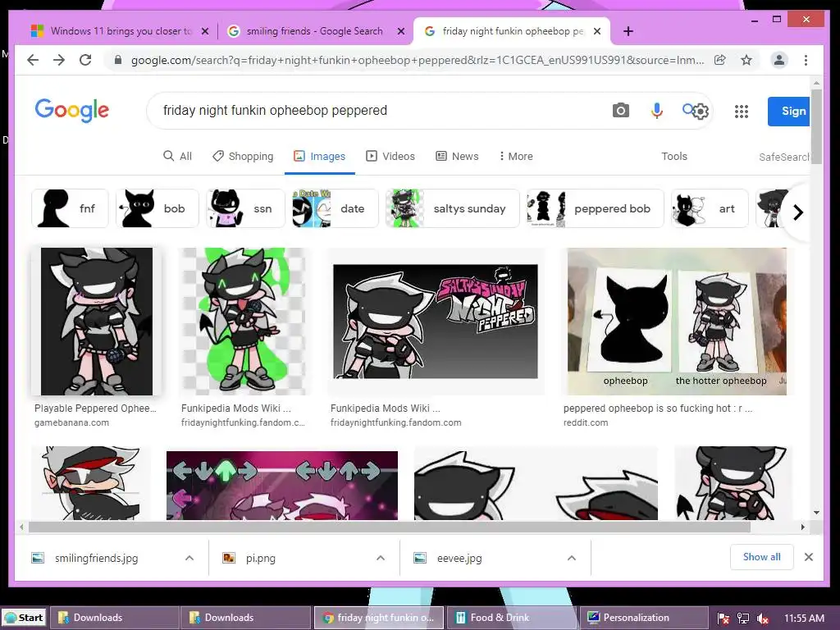Viewport: 840px width, 630px height.
Task: Open the Tools filter options
Action: click(x=674, y=157)
